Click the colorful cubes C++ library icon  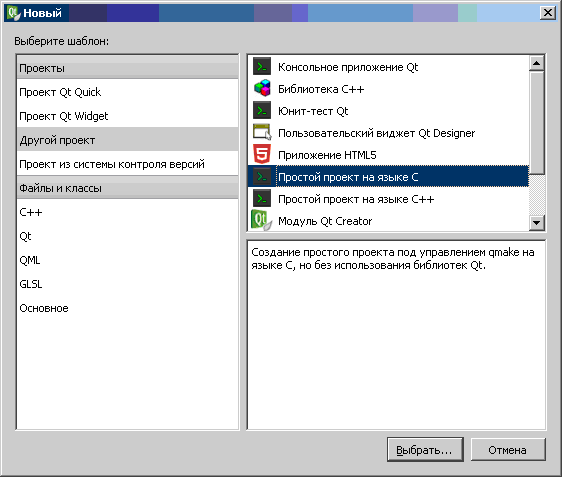point(262,88)
